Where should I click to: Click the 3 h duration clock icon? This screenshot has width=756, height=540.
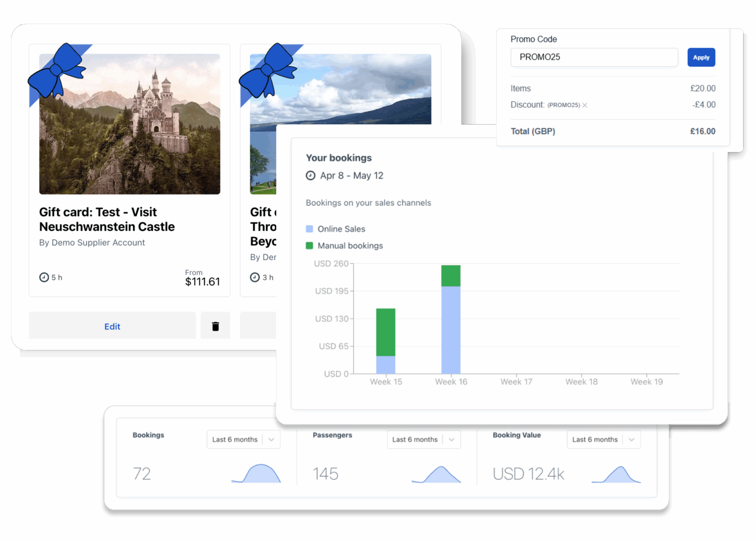[255, 277]
